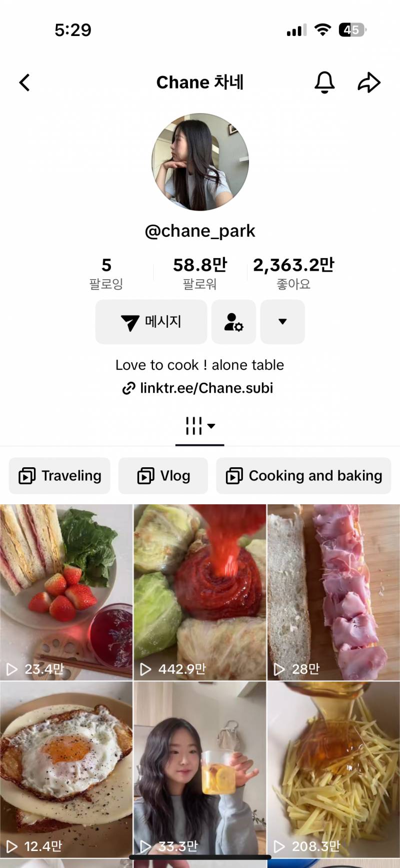Open the strawberry sandwich video
The width and height of the screenshot is (400, 868).
point(66,592)
